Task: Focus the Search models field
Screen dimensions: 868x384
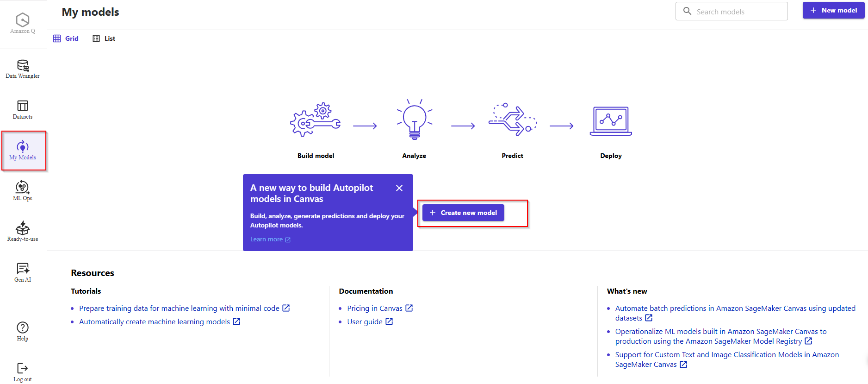Action: pos(732,11)
